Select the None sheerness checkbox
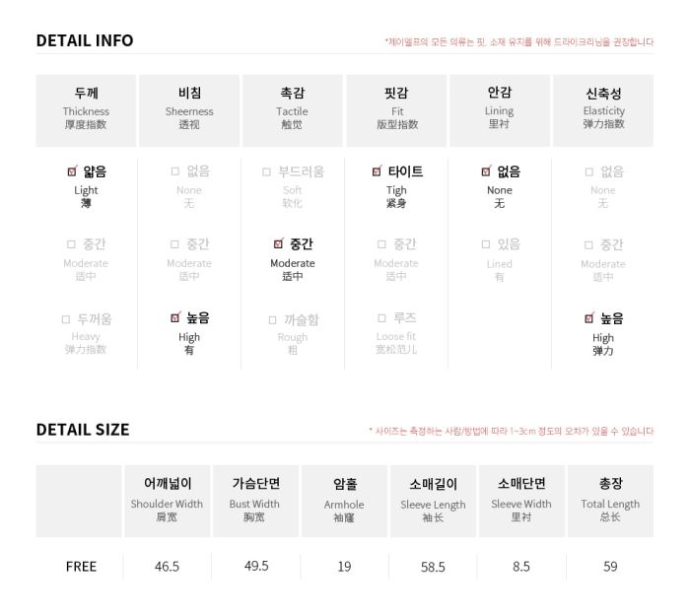 point(175,171)
